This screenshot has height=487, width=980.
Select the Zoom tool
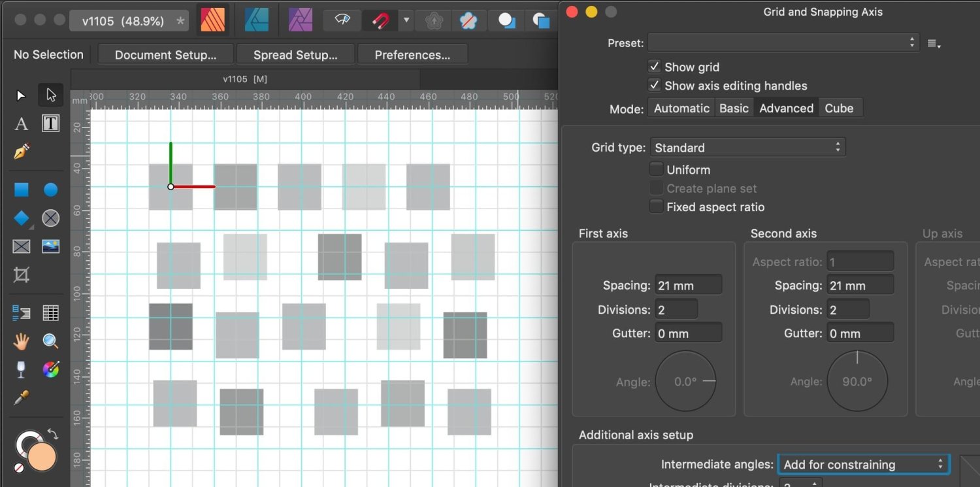tap(50, 341)
